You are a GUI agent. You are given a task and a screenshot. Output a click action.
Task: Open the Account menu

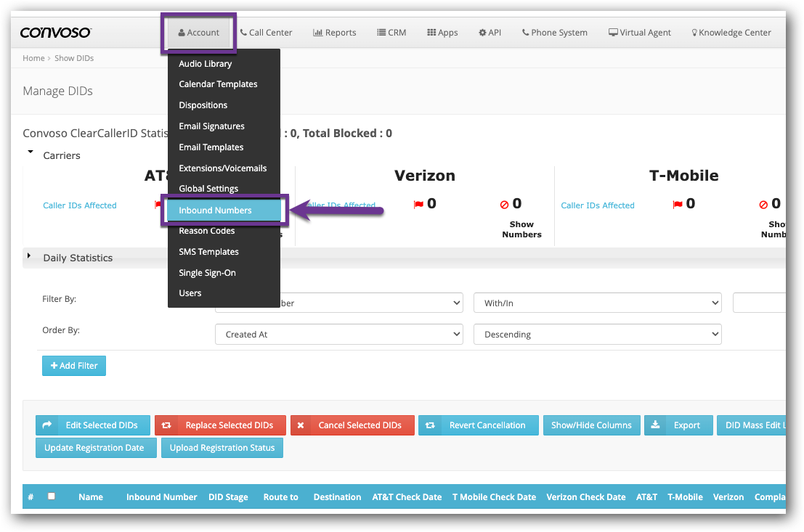[198, 32]
